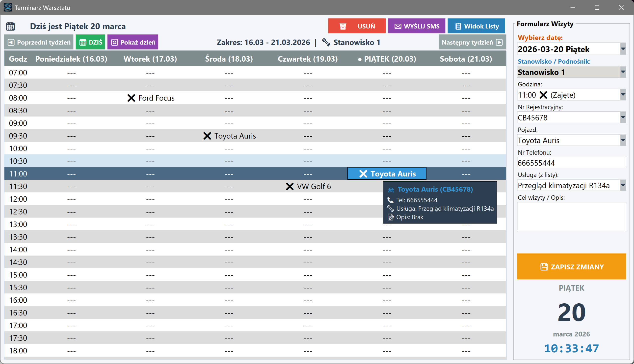634x364 pixels.
Task: Go to Poprzedni tydzień
Action: 39,42
